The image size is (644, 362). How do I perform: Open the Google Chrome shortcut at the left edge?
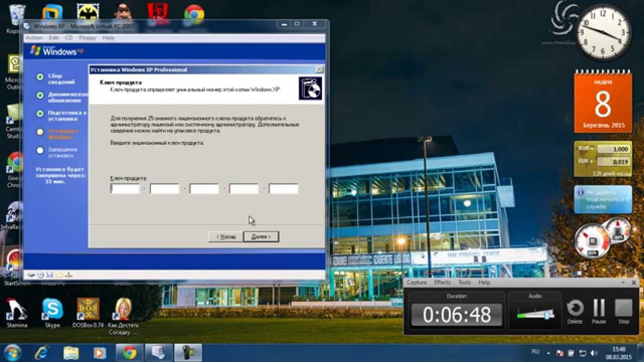[13, 170]
